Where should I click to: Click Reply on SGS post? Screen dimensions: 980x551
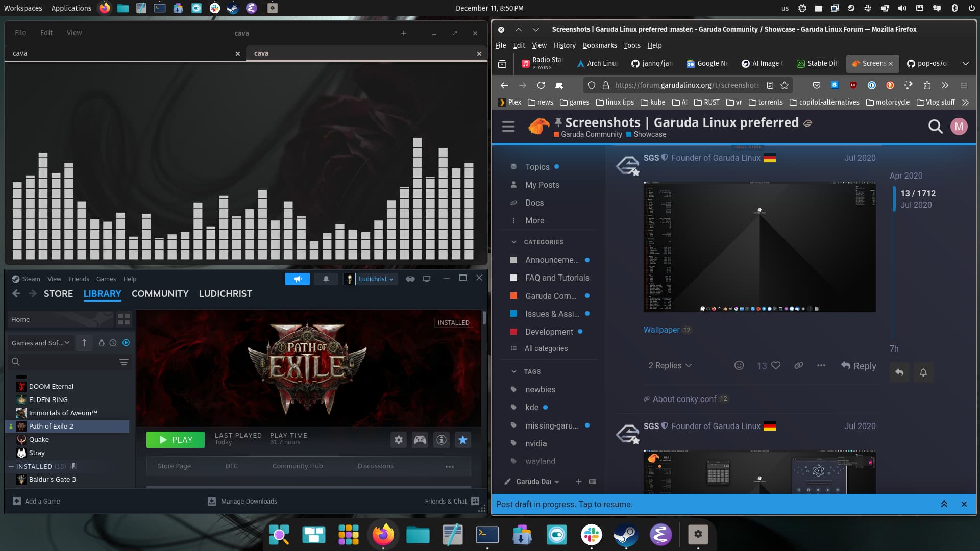click(x=859, y=366)
